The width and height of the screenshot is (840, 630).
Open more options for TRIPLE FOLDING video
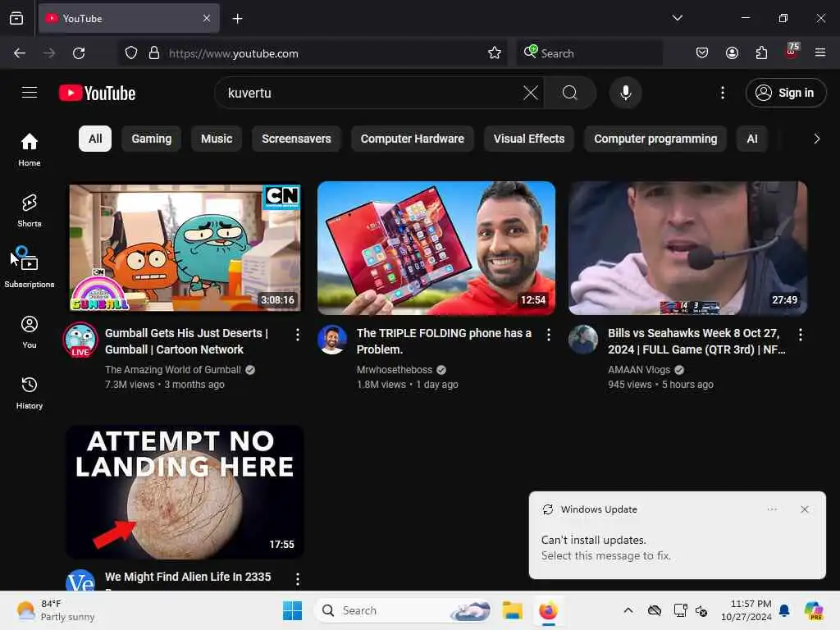point(549,335)
